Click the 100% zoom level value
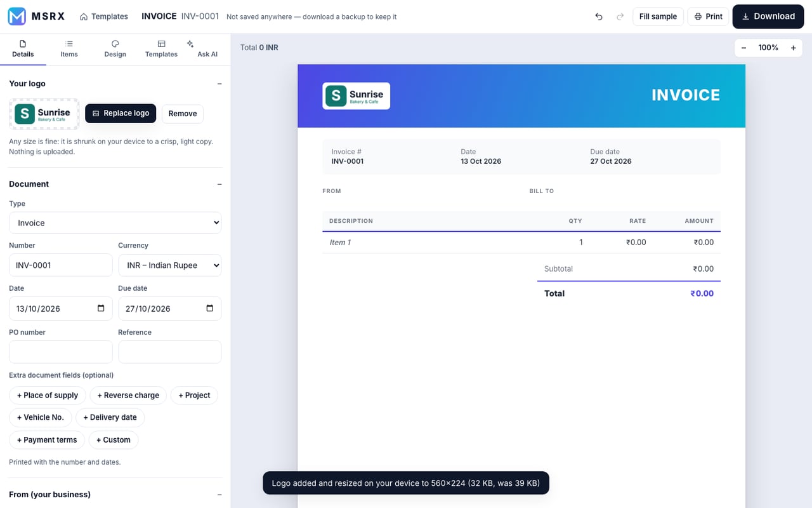This screenshot has height=508, width=812. [x=768, y=48]
